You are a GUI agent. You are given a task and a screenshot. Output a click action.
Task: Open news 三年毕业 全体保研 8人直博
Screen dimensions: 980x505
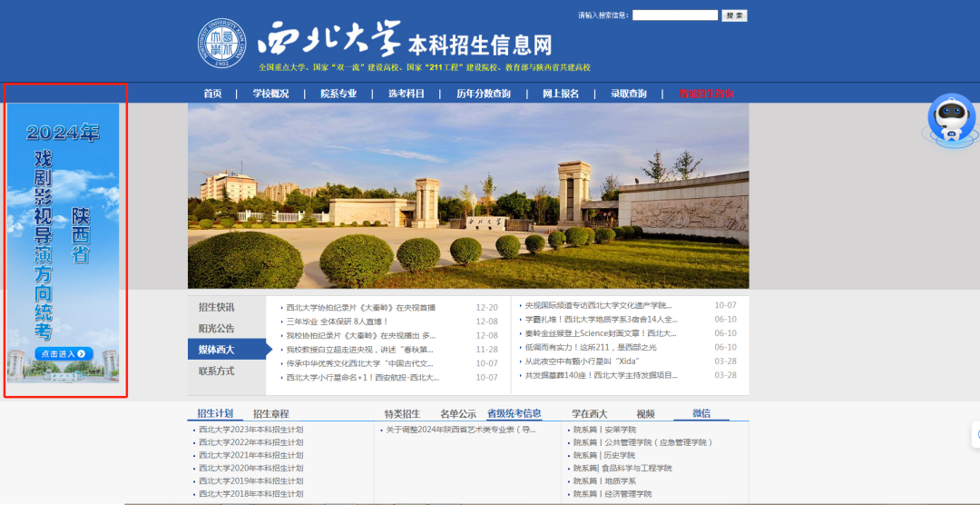pyautogui.click(x=338, y=322)
